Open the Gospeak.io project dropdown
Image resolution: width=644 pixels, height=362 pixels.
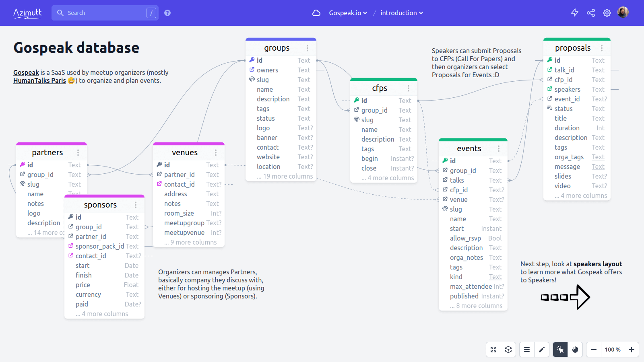(x=348, y=13)
